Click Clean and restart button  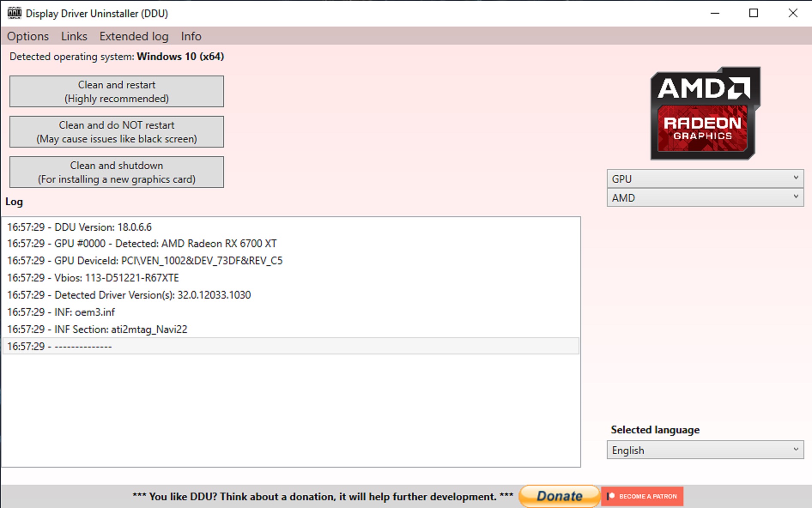point(117,91)
